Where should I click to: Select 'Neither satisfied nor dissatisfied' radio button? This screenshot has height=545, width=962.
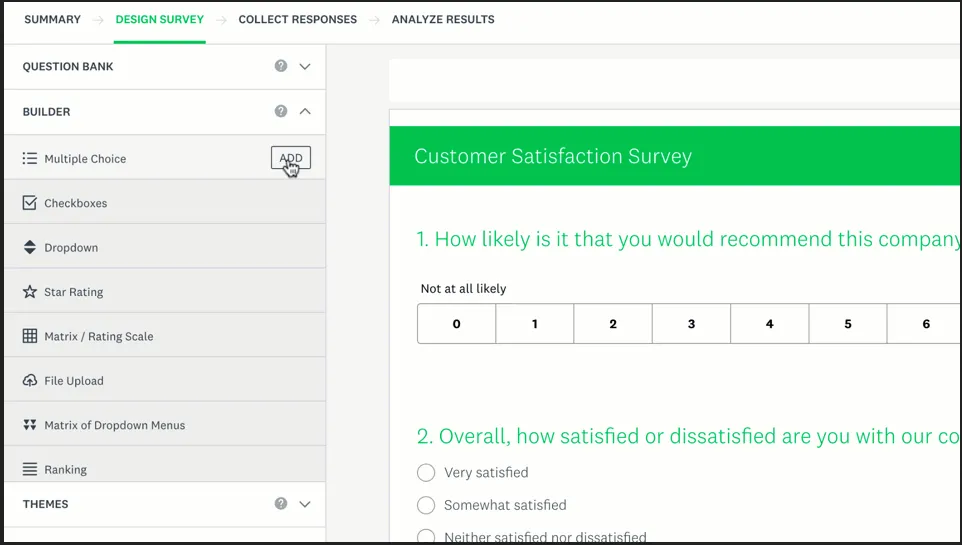[426, 537]
